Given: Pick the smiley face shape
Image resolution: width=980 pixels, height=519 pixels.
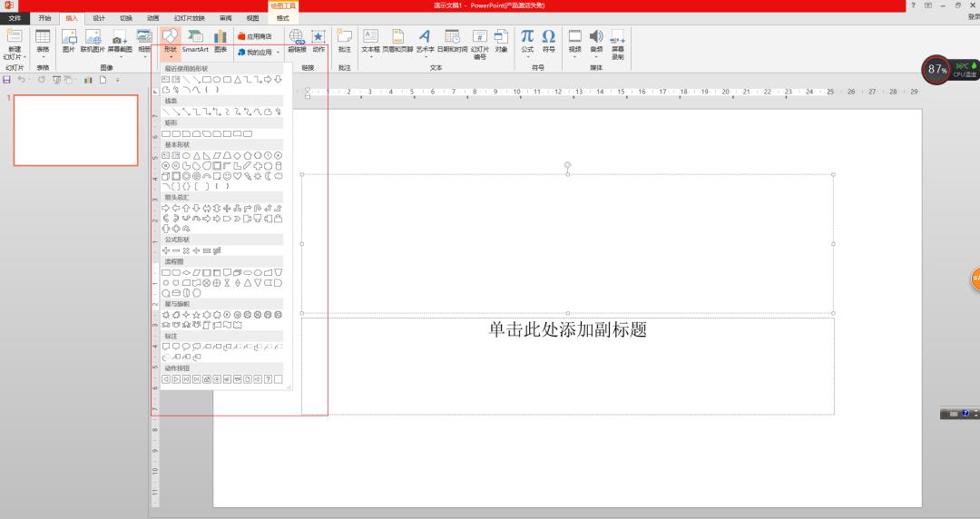Looking at the screenshot, I should pyautogui.click(x=226, y=177).
